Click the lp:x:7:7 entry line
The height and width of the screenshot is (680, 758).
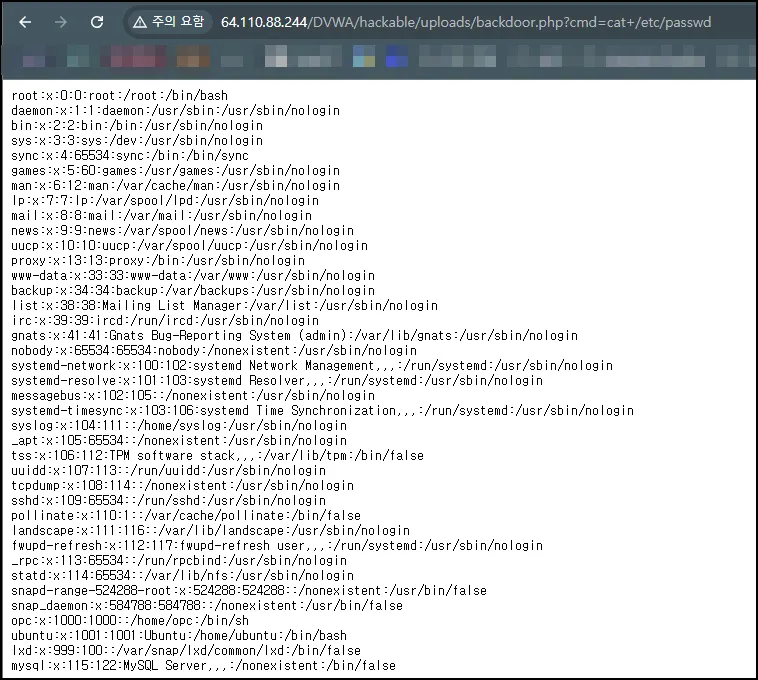(x=165, y=201)
